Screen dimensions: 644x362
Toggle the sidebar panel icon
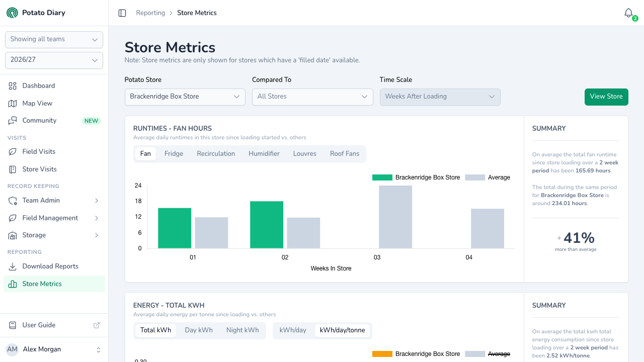[x=122, y=13]
